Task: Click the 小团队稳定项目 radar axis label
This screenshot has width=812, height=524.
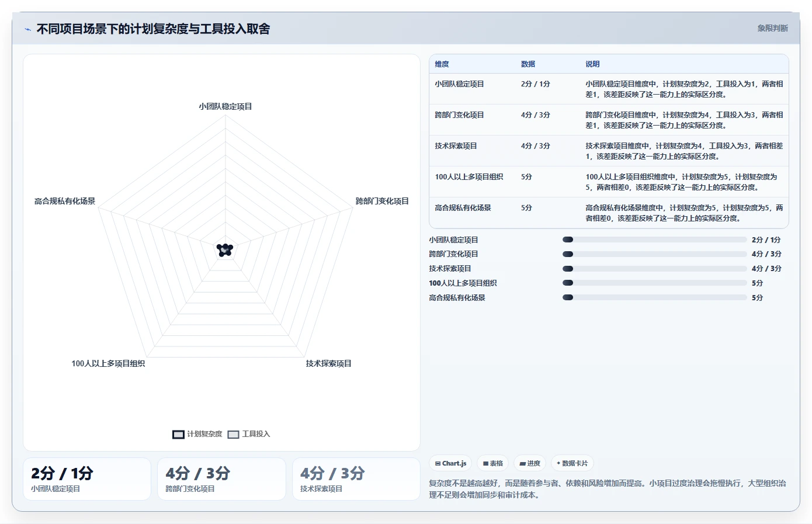Action: coord(225,106)
